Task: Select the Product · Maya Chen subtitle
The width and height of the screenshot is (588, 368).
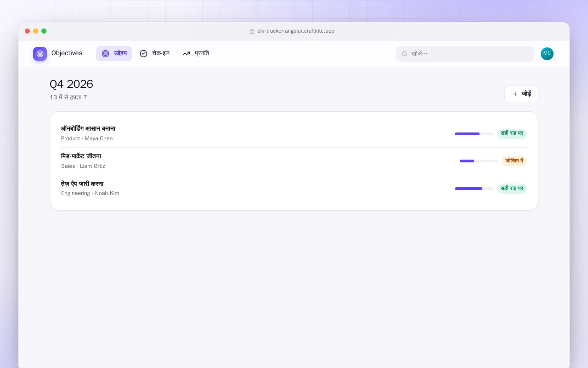Action: tap(87, 138)
